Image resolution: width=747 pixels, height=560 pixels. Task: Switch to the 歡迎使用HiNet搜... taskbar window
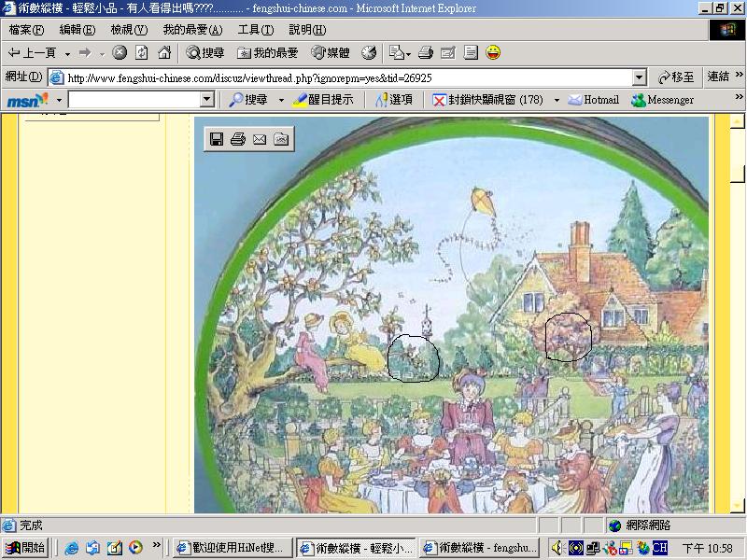pyautogui.click(x=232, y=548)
